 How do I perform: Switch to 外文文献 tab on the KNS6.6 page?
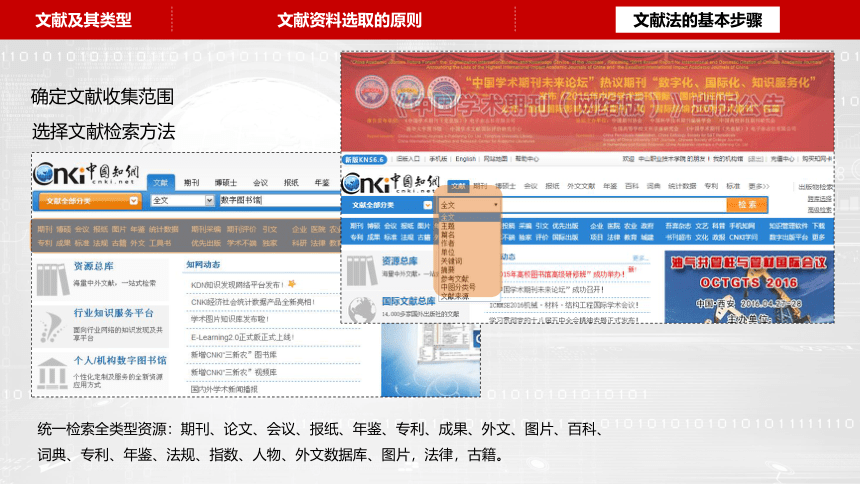581,186
